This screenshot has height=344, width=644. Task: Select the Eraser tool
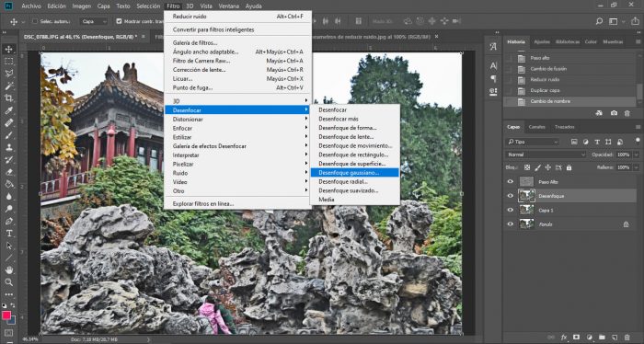coord(8,172)
